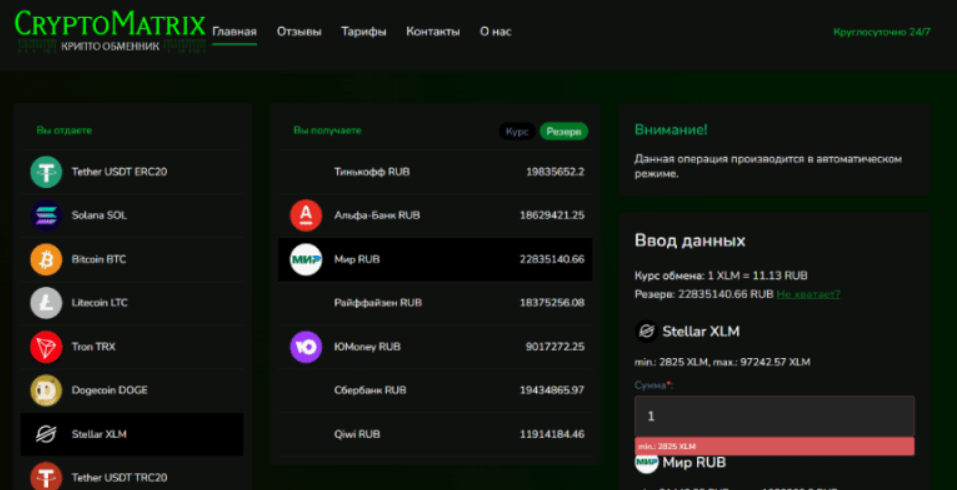Viewport: 957px width, 490px height.
Task: Click reserve value 19434865.97
Action: coord(552,390)
